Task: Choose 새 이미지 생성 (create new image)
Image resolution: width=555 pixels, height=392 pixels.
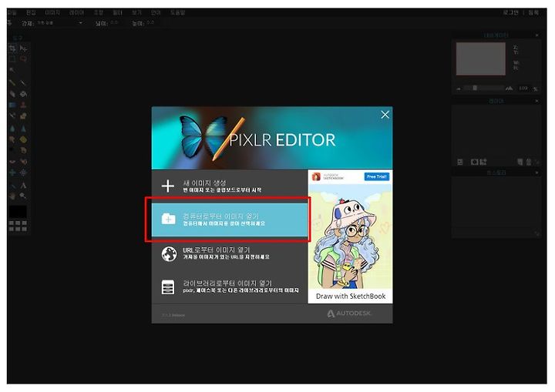Action: [230, 186]
